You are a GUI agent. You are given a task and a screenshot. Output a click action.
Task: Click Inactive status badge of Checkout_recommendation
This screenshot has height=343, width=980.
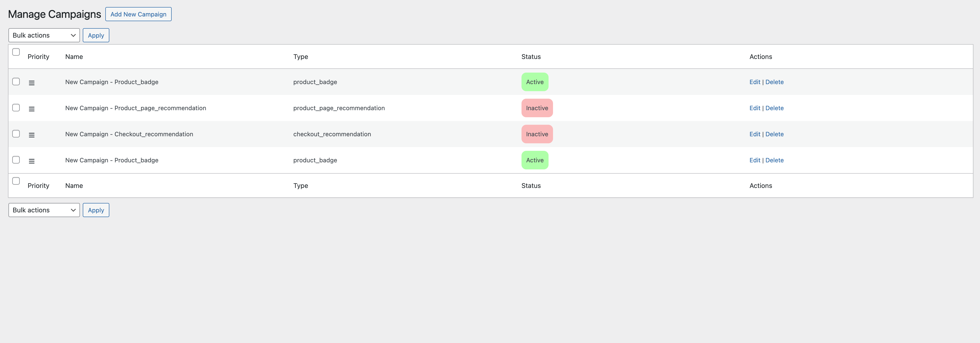(x=537, y=134)
